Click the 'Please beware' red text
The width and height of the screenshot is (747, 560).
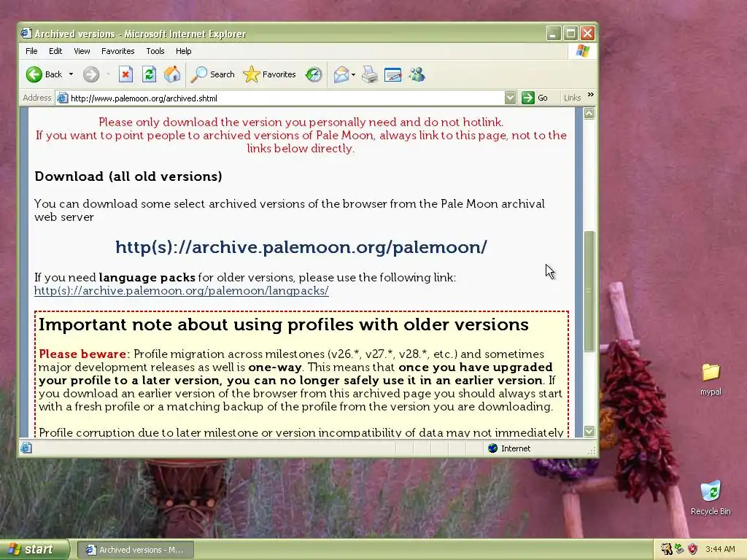[82, 354]
